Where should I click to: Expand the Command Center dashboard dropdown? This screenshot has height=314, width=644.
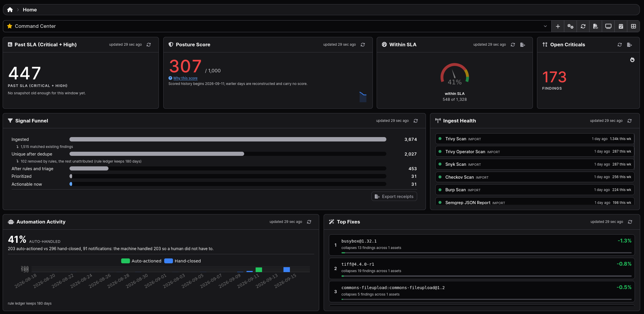pos(545,26)
